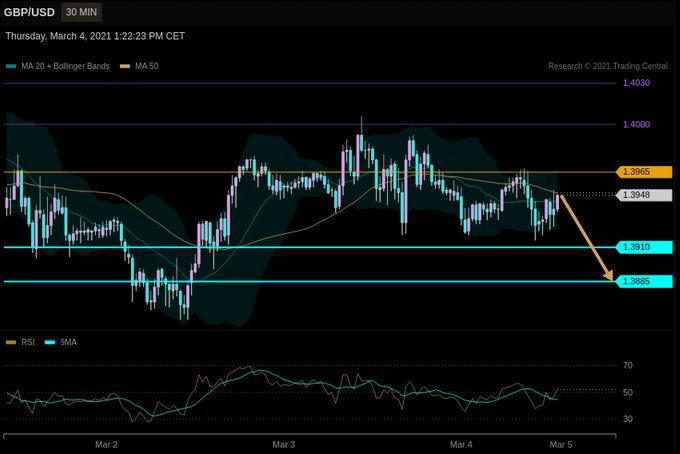Click the 1.4000 resistance level label
Image resolution: width=680 pixels, height=454 pixels.
(x=636, y=124)
